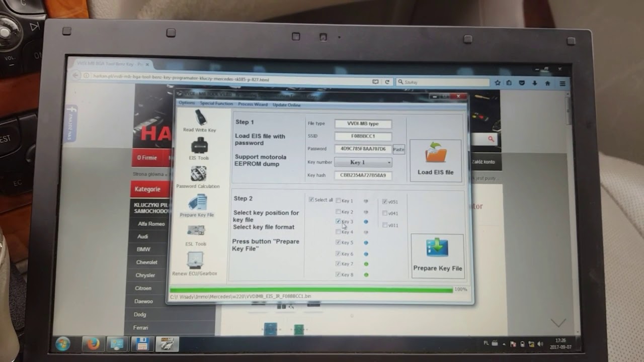Click the Firefox icon in the taskbar

pos(93,344)
